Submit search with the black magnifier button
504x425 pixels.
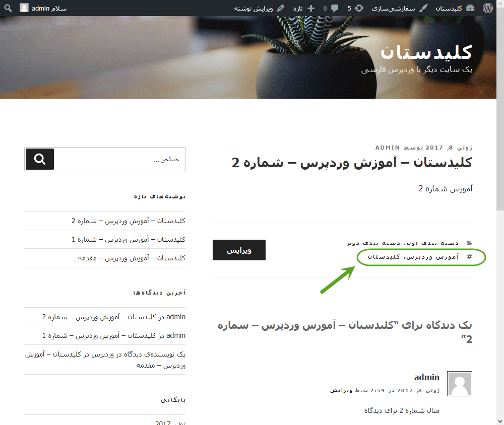coord(40,159)
